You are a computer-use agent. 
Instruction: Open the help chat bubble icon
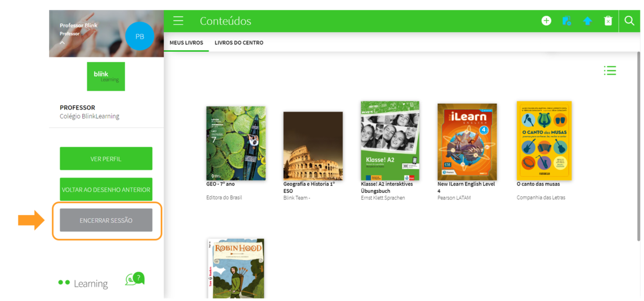coord(135,279)
